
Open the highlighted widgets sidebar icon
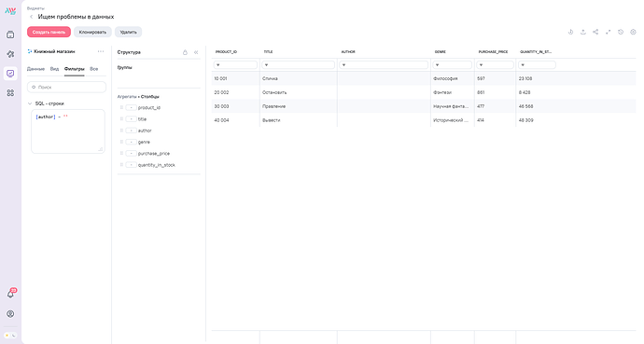[x=10, y=74]
